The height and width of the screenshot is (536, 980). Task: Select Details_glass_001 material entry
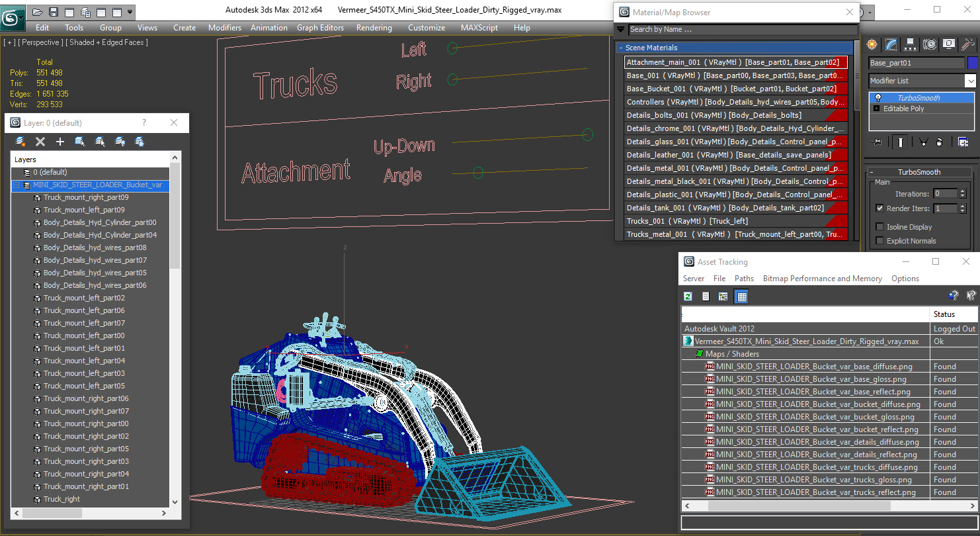coord(736,142)
